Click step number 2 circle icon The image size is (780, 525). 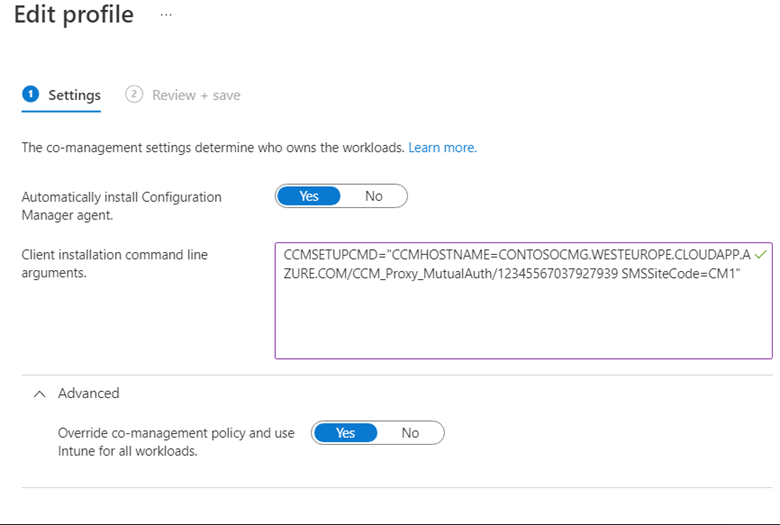(134, 94)
